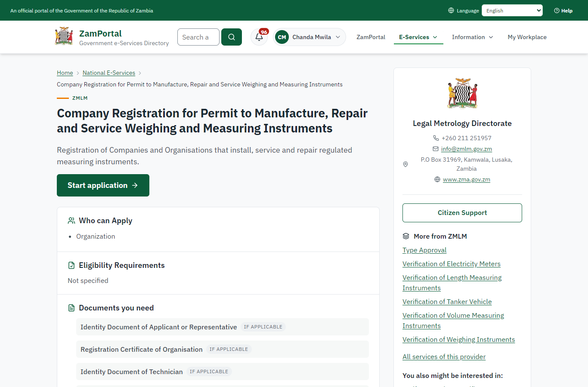Screen dimensions: 588x387
Task: Open Verification of Weighing Instruments link
Action: click(458, 340)
